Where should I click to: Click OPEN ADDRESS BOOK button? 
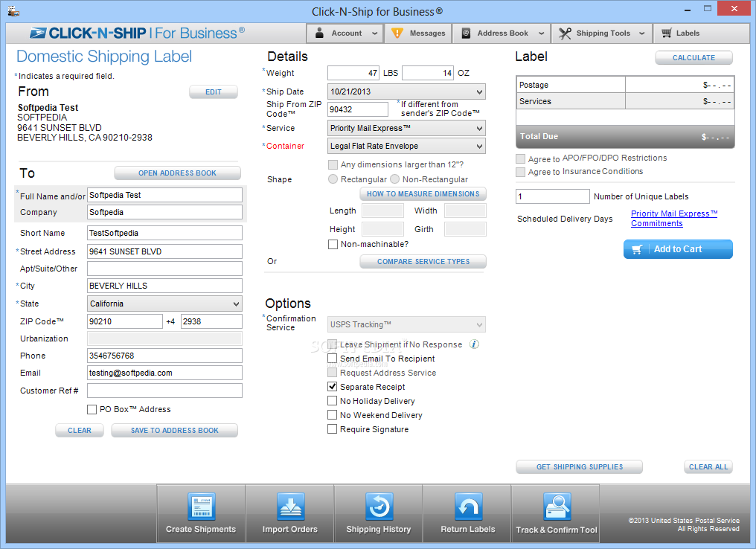[x=177, y=173]
